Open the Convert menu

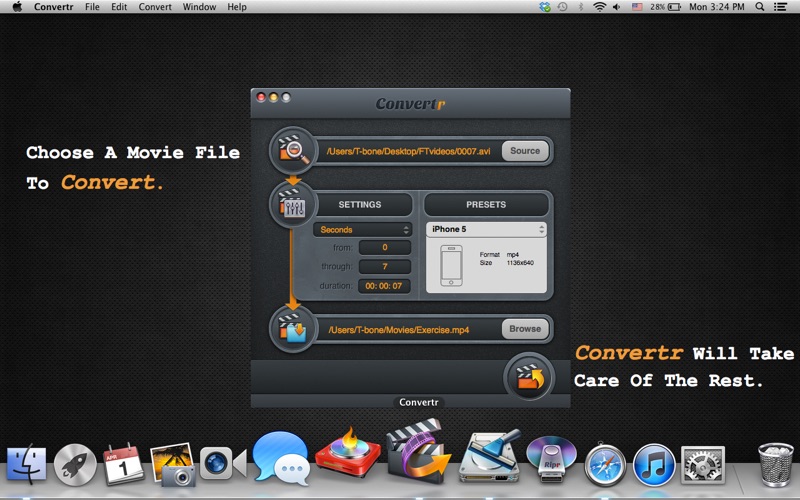[x=155, y=7]
